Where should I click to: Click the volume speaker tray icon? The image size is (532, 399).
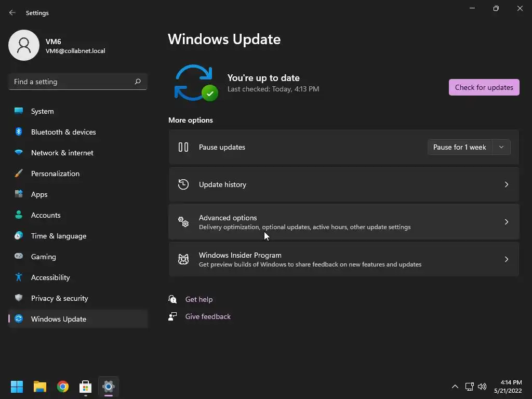tap(482, 387)
